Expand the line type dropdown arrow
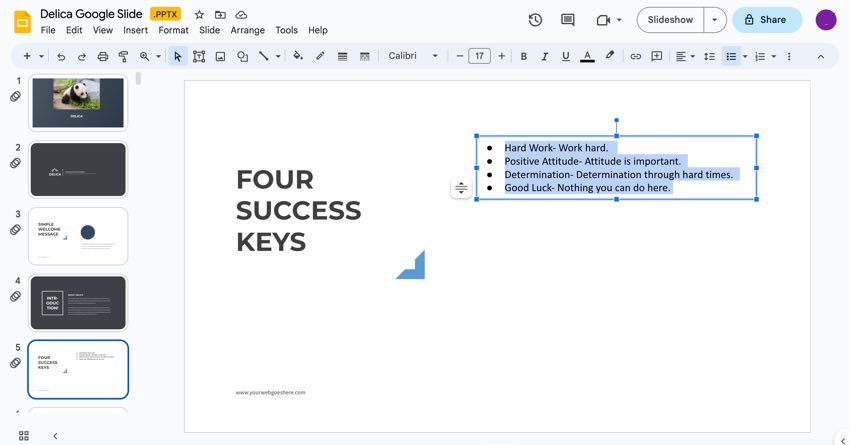 (x=278, y=56)
